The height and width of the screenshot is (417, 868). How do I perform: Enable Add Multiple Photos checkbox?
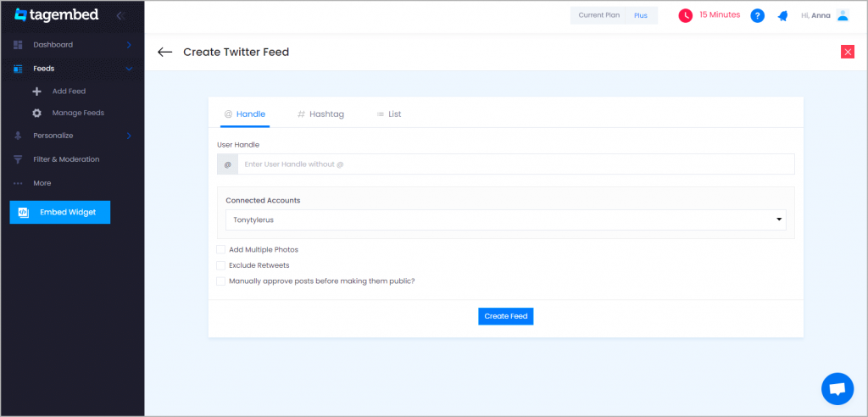[x=221, y=250]
